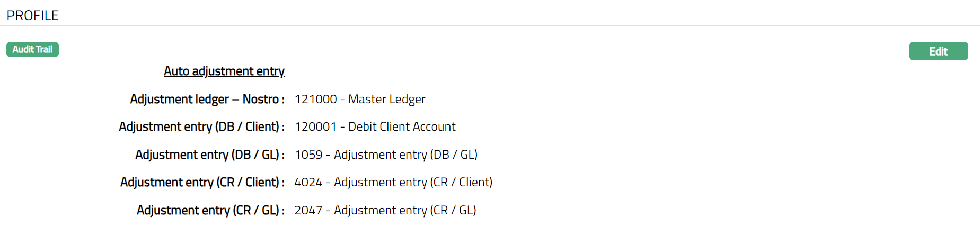Click account code 121000
Screen dimensions: 980x226
point(316,99)
